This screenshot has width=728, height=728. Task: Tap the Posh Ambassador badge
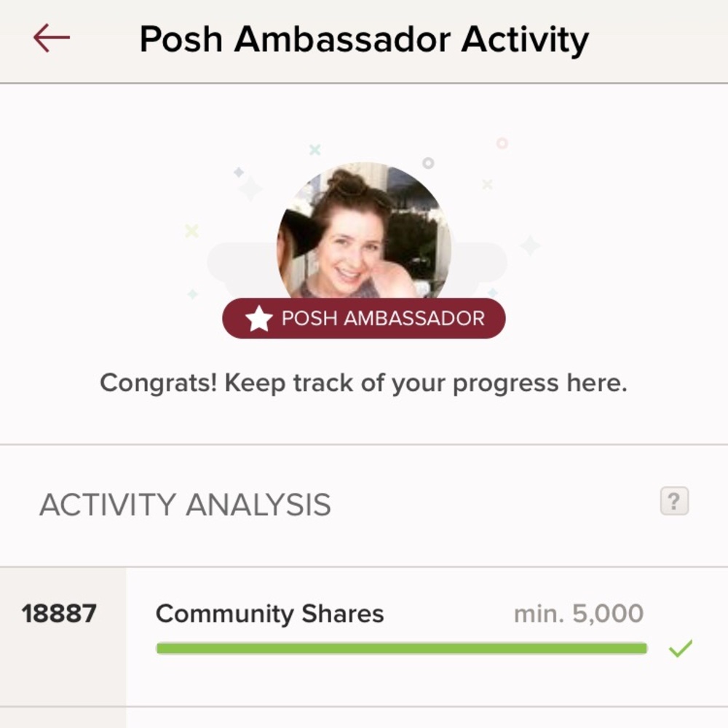(363, 317)
